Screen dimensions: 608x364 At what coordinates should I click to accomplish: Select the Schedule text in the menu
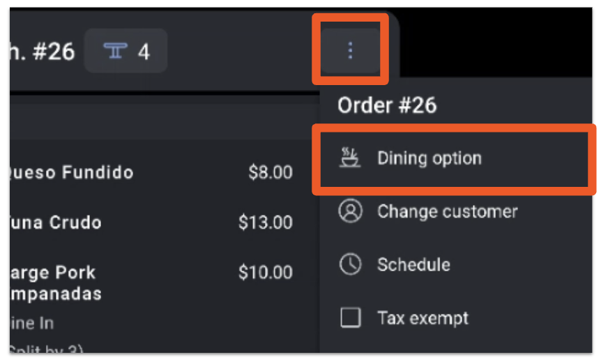pos(413,265)
